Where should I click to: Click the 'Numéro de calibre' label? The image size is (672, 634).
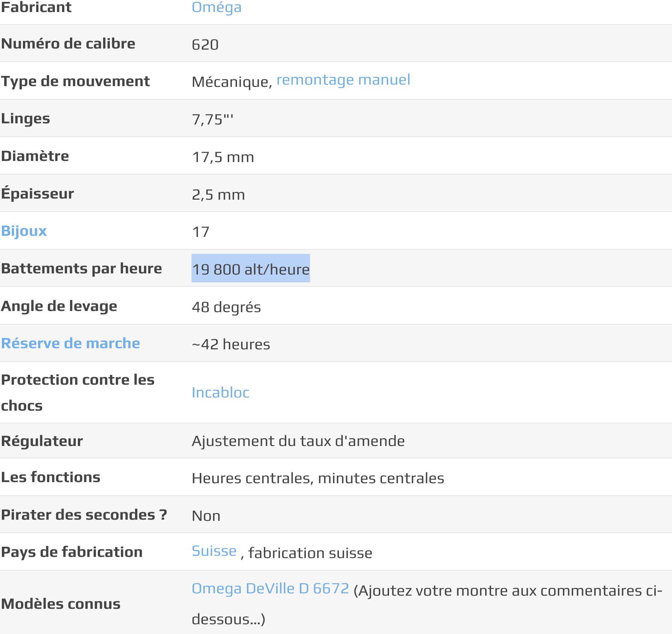point(68,44)
